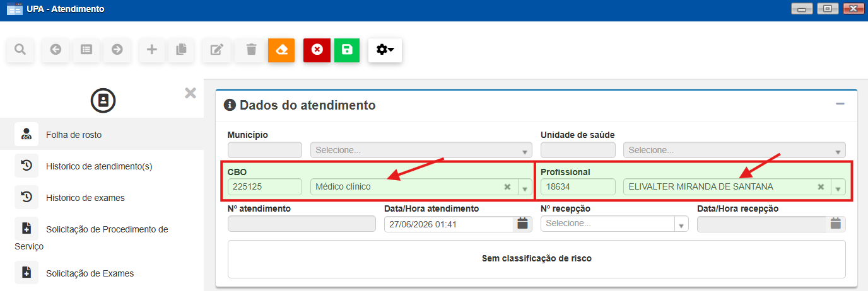868x291 pixels.
Task: Open the Nº recepção Selecione dropdown
Action: click(614, 224)
